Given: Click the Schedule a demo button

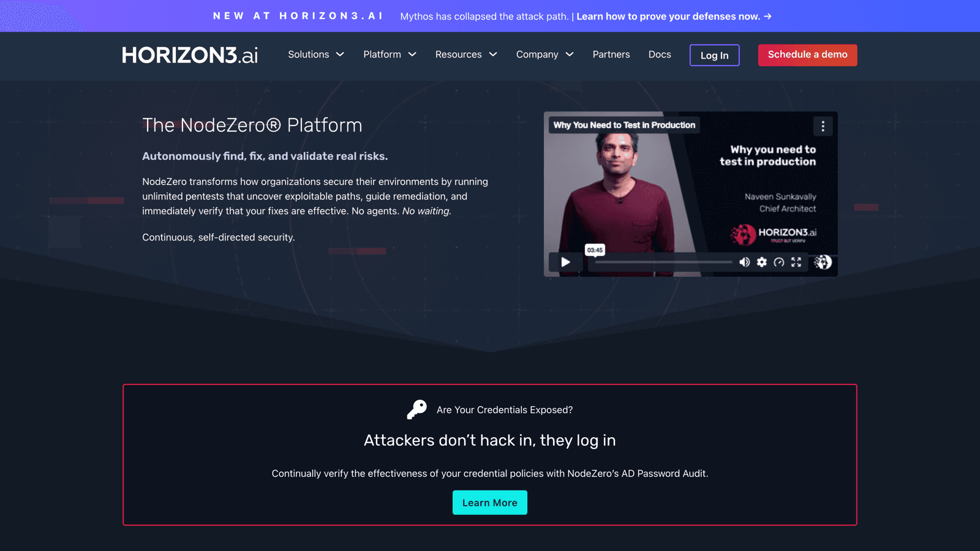Looking at the screenshot, I should point(807,55).
